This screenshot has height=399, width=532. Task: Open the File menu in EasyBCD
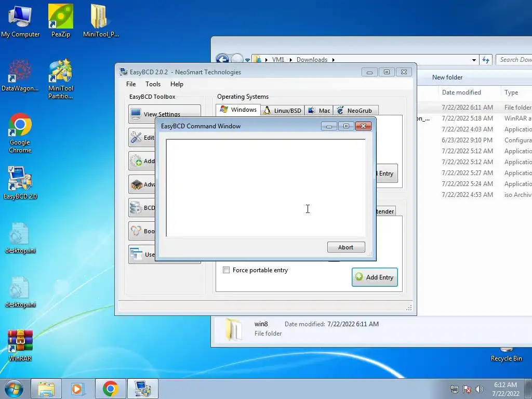tap(131, 84)
